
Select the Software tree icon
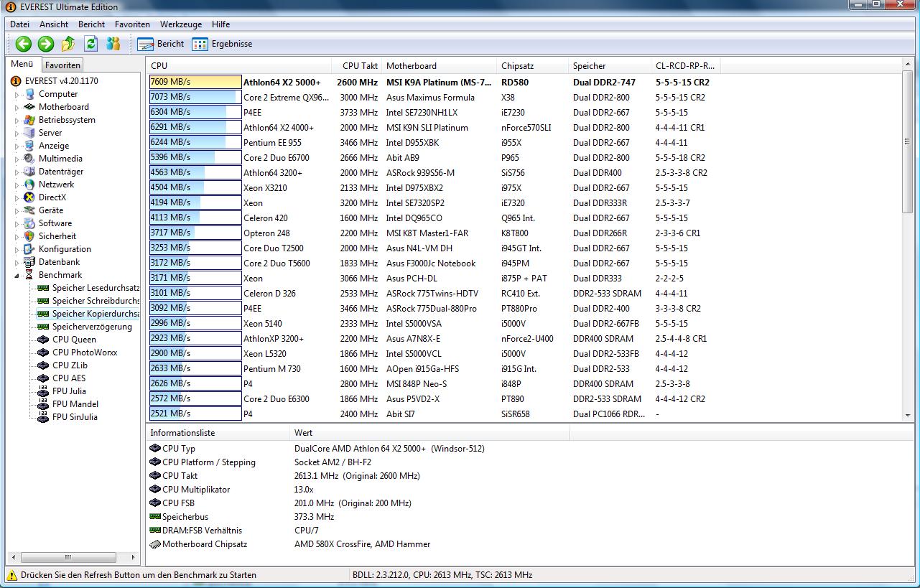pyautogui.click(x=29, y=223)
